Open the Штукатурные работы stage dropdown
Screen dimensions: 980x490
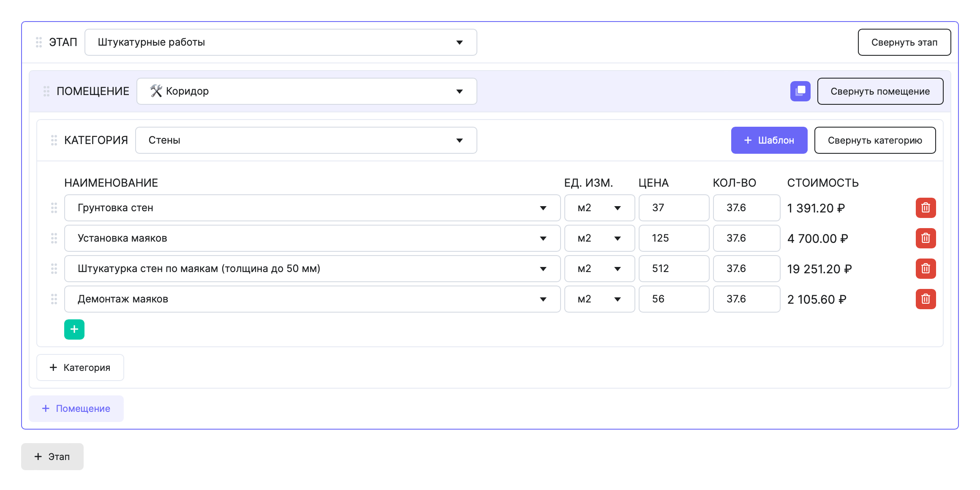coord(280,42)
